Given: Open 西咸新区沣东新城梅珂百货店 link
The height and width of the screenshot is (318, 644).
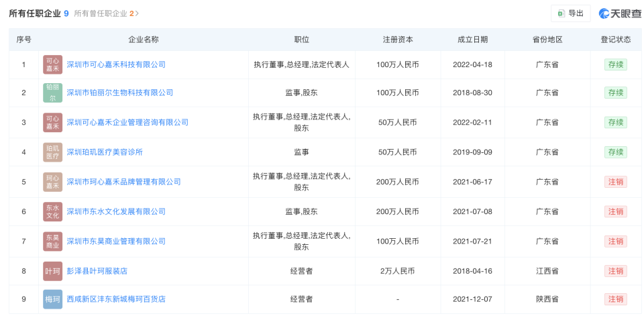Looking at the screenshot, I should click(116, 299).
